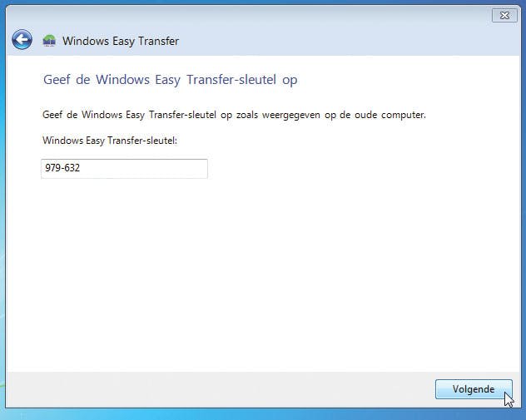Viewport: 526px width, 420px height.
Task: Click the 'Geef' word starting the instruction line
Action: pos(52,115)
